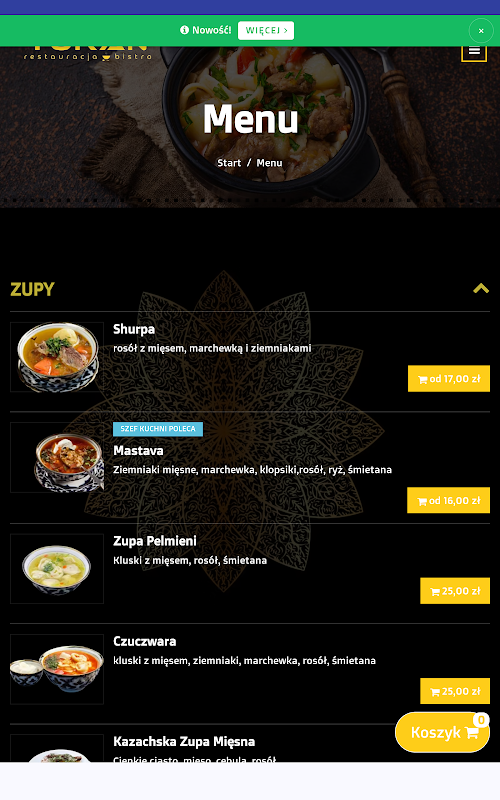This screenshot has height=800, width=500.
Task: View the Mastava soup photo
Action: [57, 457]
